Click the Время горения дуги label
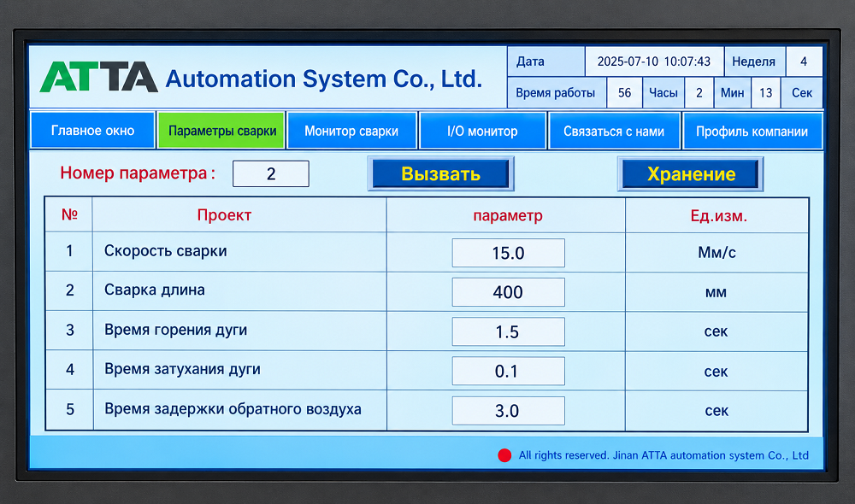Screen dimensions: 855x504 point(175,330)
